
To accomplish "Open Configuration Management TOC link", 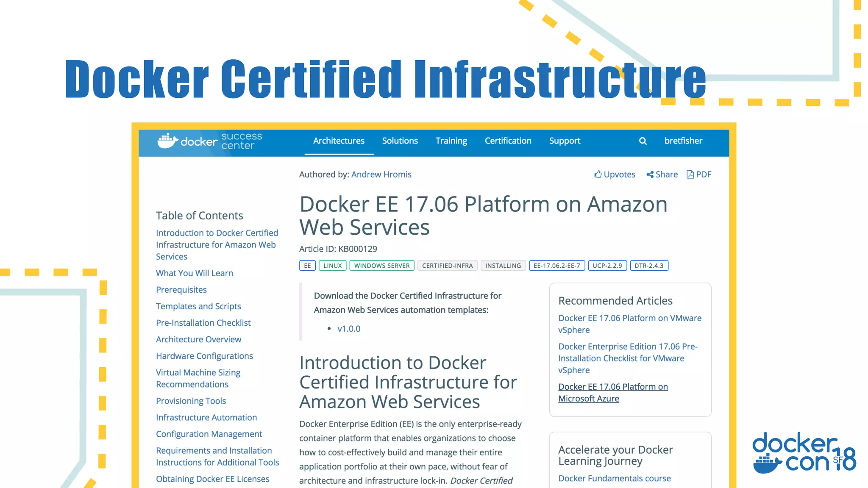I will tap(209, 434).
